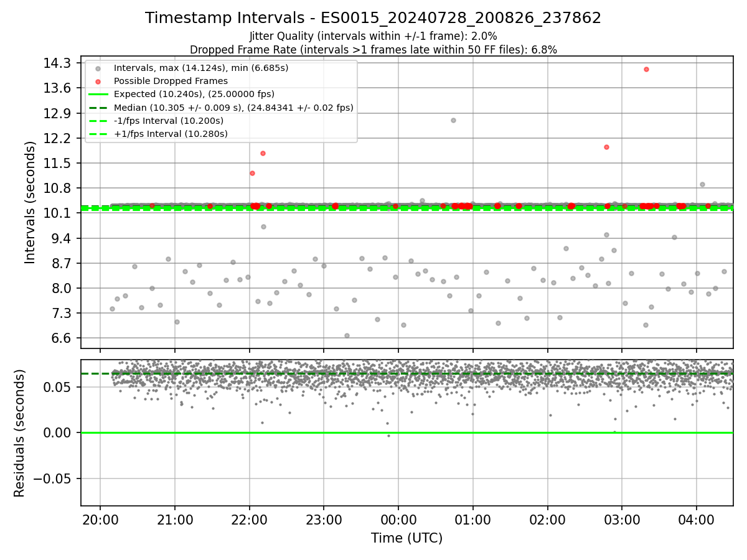
Task: Click the Residuals (seconds) axis label
Action: (x=19, y=433)
